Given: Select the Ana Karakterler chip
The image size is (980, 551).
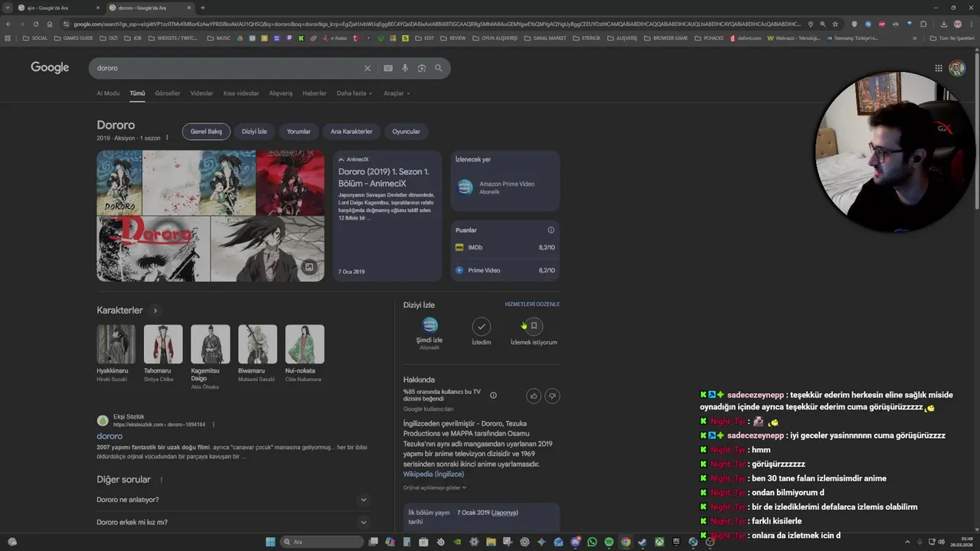Looking at the screenshot, I should pos(351,132).
